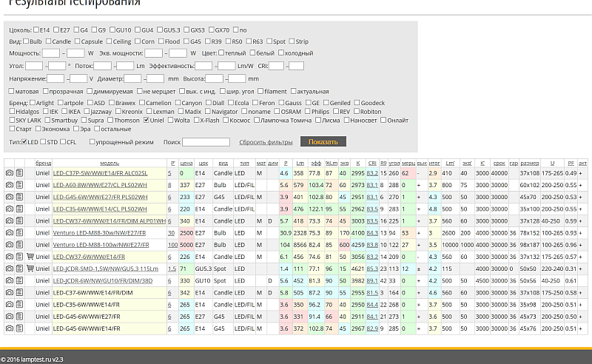Open document icon in LED-A60-8W/WW/E27/CL PLS02WH row
The height and width of the screenshot is (364, 592).
pyautogui.click(x=19, y=185)
